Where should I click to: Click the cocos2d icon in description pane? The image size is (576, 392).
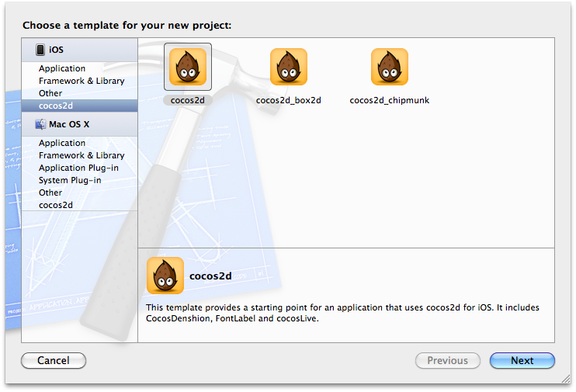[165, 276]
